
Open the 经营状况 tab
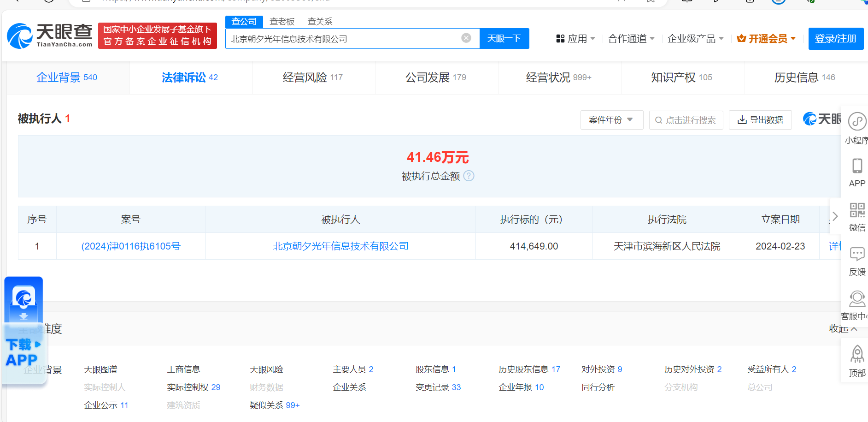pos(560,77)
